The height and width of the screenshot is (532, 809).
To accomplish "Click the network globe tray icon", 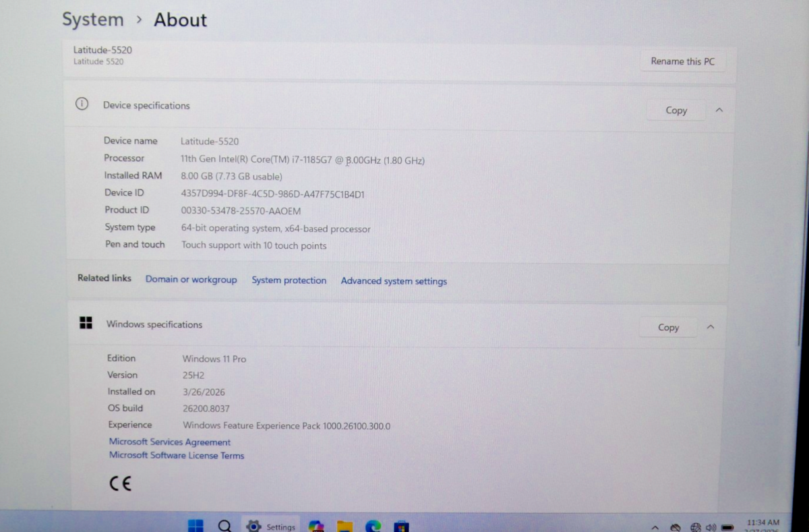I will tap(695, 527).
